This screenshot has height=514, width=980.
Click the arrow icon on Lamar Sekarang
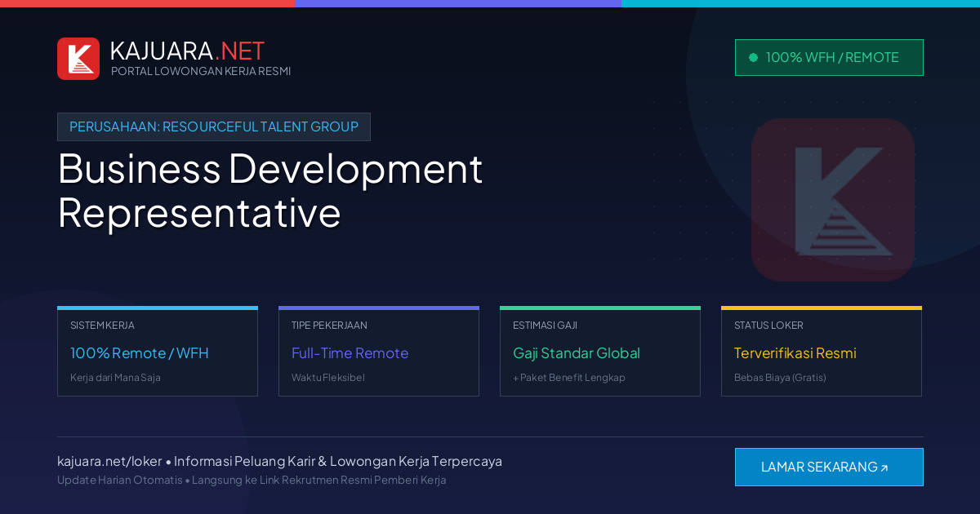pyautogui.click(x=884, y=468)
